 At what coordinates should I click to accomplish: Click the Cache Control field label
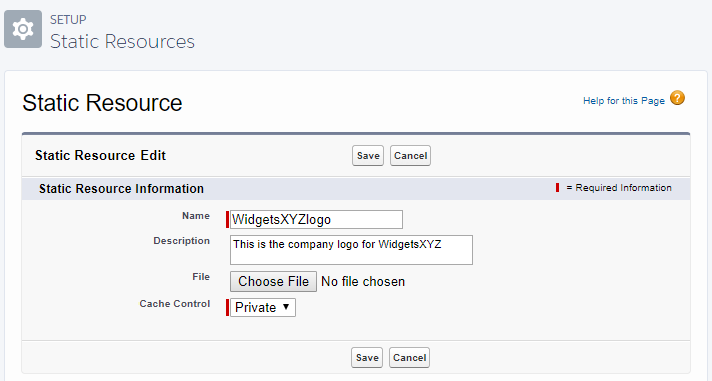coord(175,304)
